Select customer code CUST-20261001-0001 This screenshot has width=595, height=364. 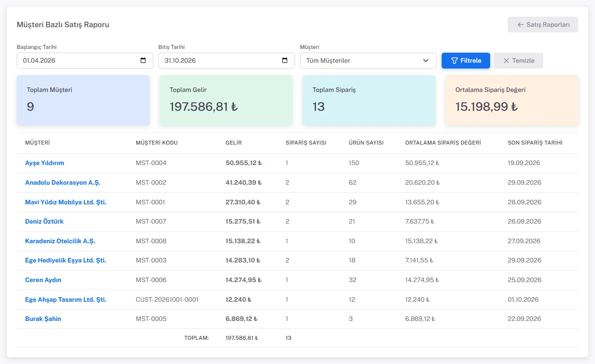tap(167, 300)
